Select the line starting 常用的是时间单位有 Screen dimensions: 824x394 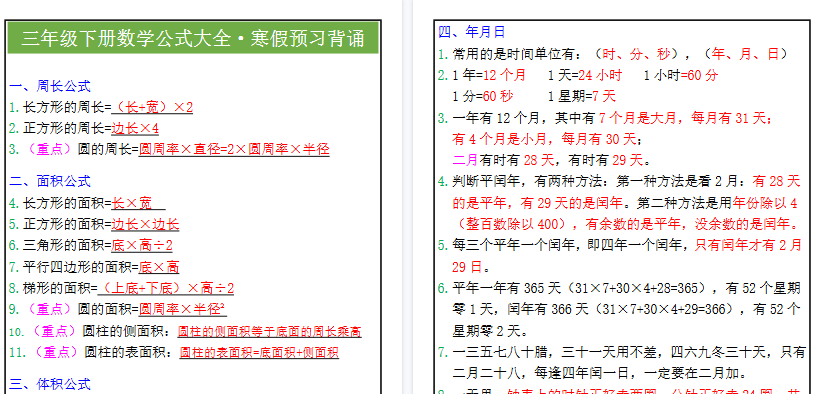[614, 54]
